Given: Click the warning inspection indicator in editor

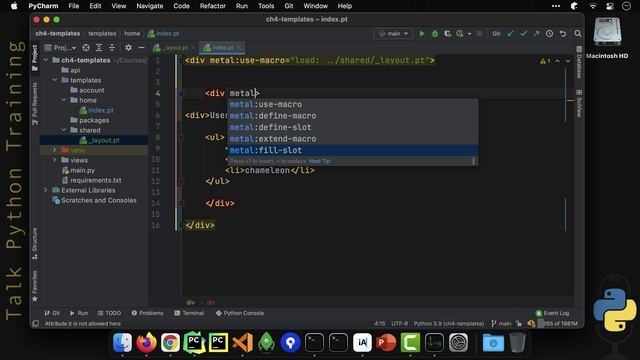Looking at the screenshot, I should click(x=545, y=61).
